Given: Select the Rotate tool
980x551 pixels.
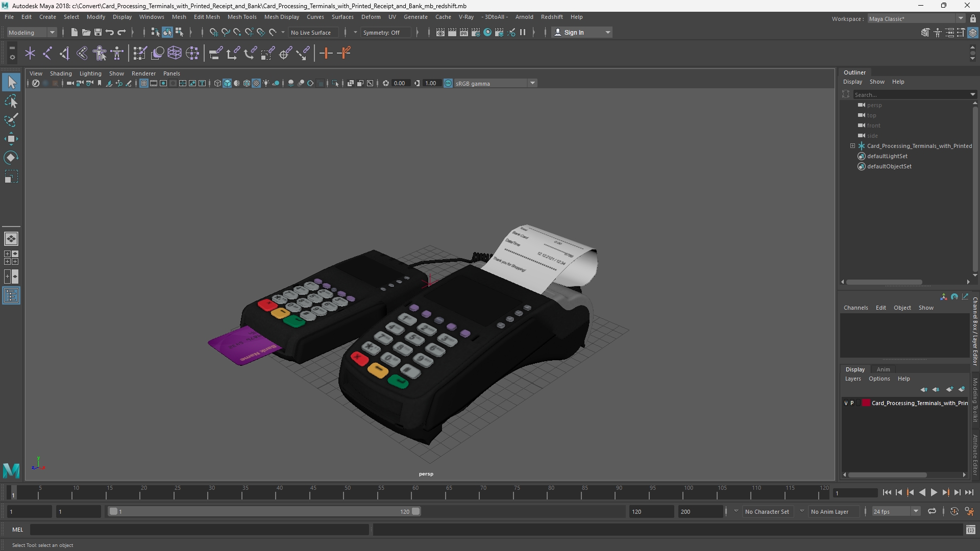Looking at the screenshot, I should [x=11, y=158].
